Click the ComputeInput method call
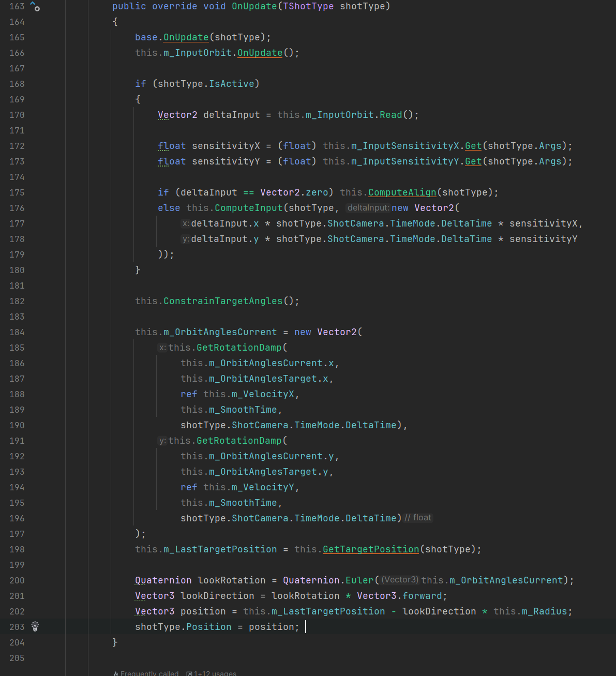The height and width of the screenshot is (676, 616). click(248, 208)
